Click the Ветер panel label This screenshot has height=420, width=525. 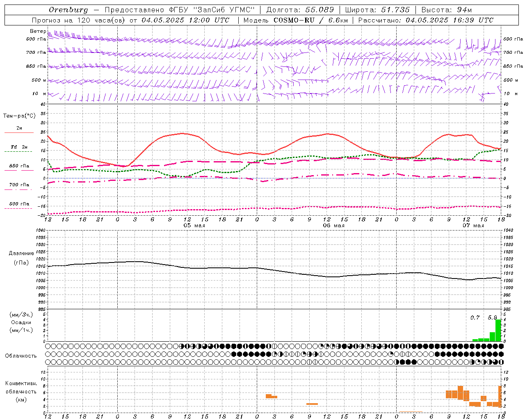click(x=38, y=31)
